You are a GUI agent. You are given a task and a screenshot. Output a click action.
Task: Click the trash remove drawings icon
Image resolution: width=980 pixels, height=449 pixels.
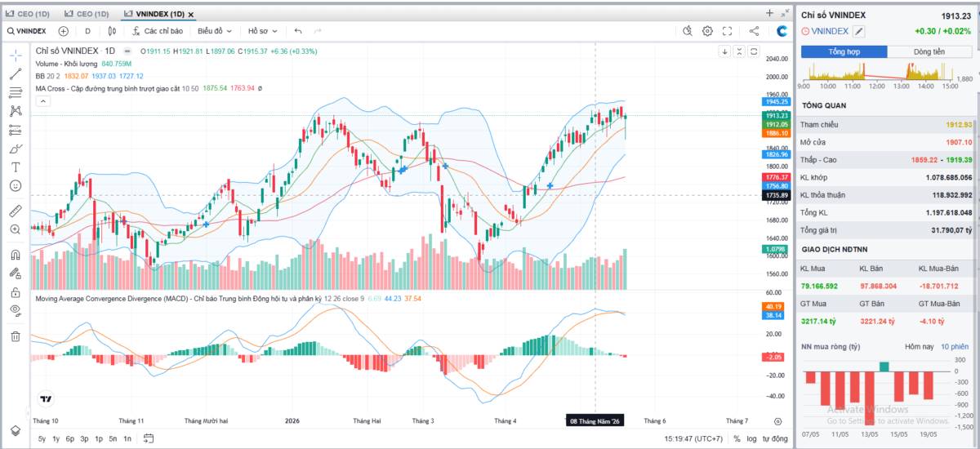pos(16,336)
